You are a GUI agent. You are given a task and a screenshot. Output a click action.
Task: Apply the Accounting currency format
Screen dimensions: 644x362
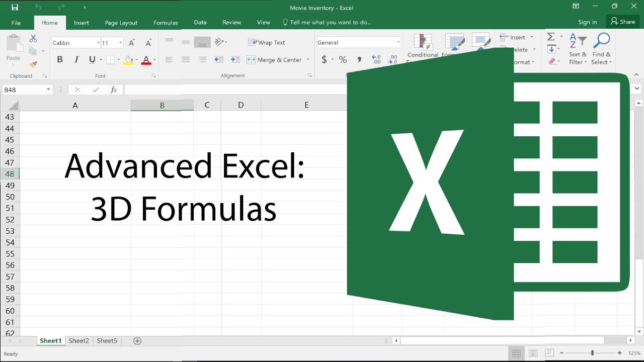click(325, 59)
